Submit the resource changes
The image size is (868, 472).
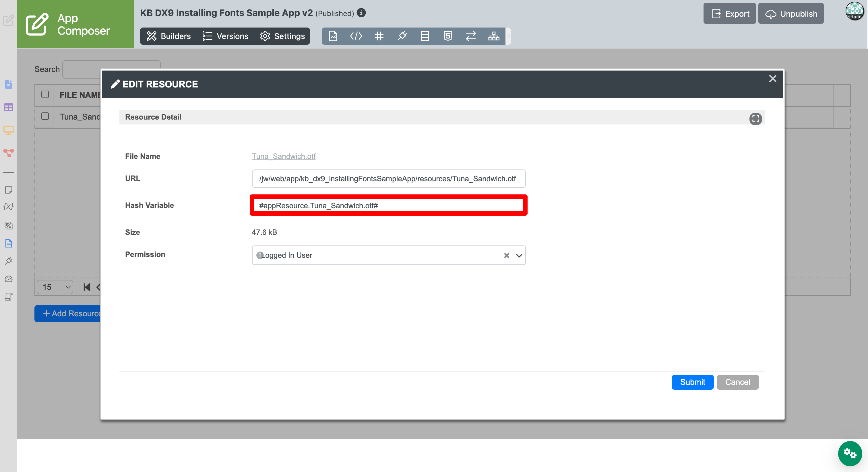point(692,382)
